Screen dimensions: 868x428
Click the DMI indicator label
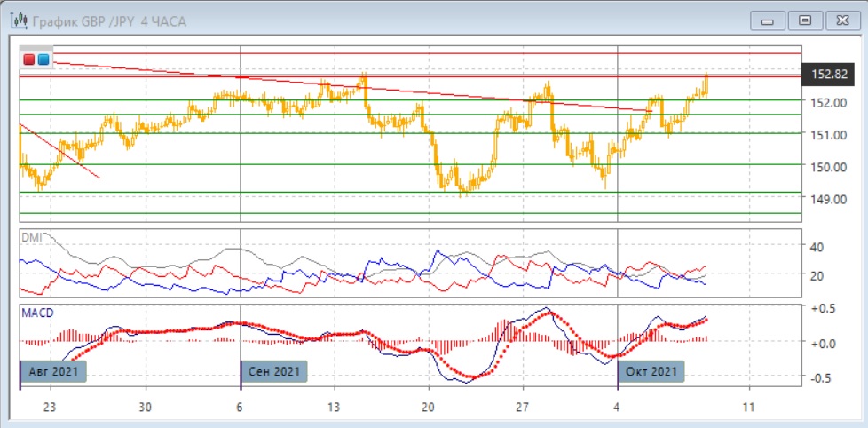(x=32, y=237)
